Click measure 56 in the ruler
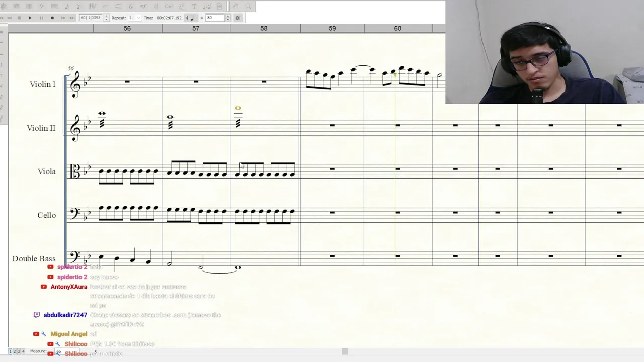Image resolution: width=644 pixels, height=362 pixels. tap(127, 28)
